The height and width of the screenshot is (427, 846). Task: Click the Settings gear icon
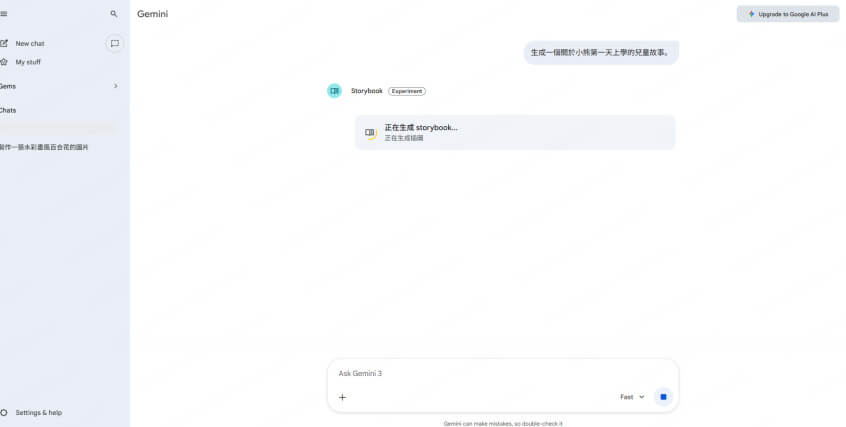coord(4,412)
